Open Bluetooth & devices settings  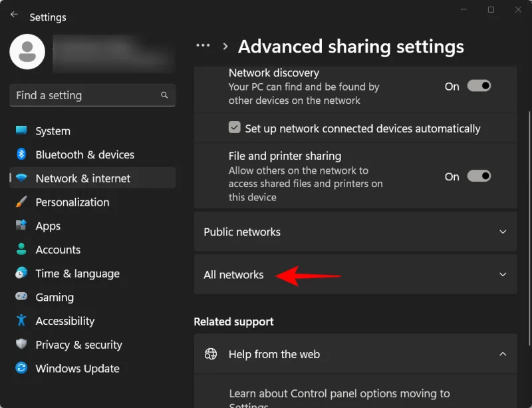[92, 154]
